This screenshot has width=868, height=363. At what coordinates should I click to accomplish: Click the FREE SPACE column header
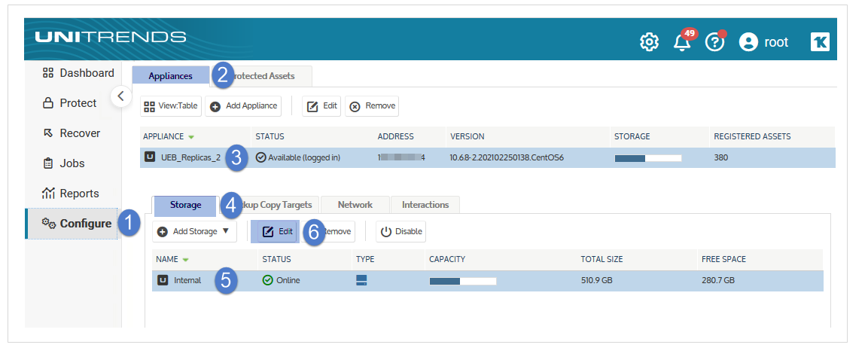point(723,259)
